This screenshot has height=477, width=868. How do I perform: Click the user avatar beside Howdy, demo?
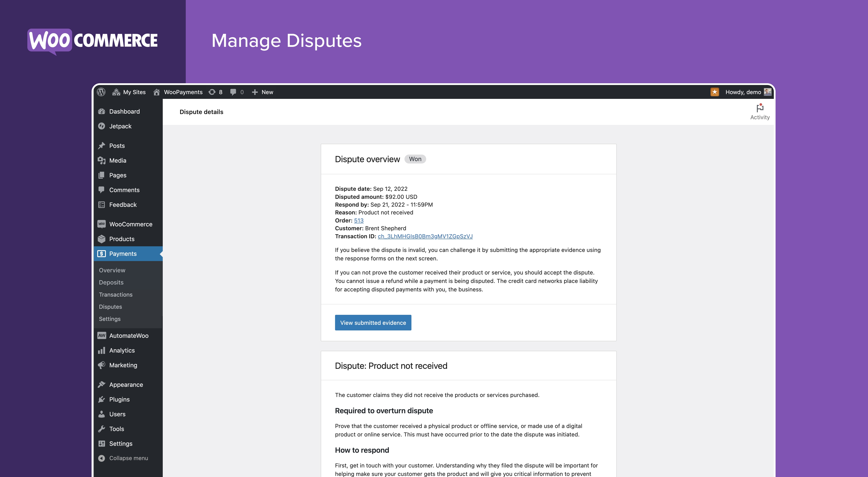click(768, 92)
